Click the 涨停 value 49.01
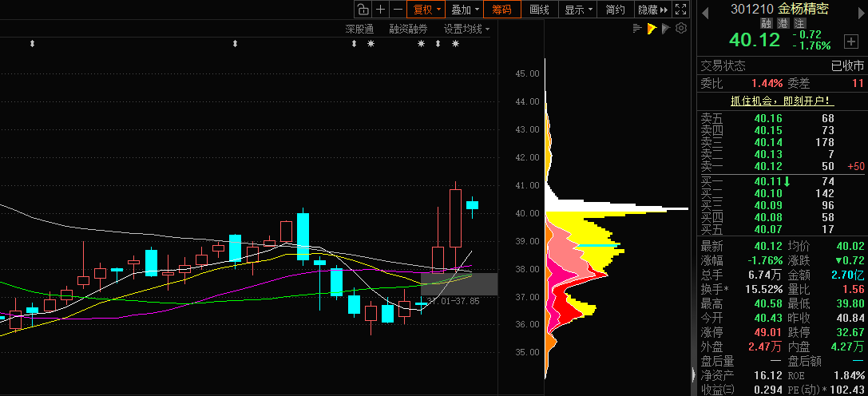The width and height of the screenshot is (868, 396). [769, 333]
